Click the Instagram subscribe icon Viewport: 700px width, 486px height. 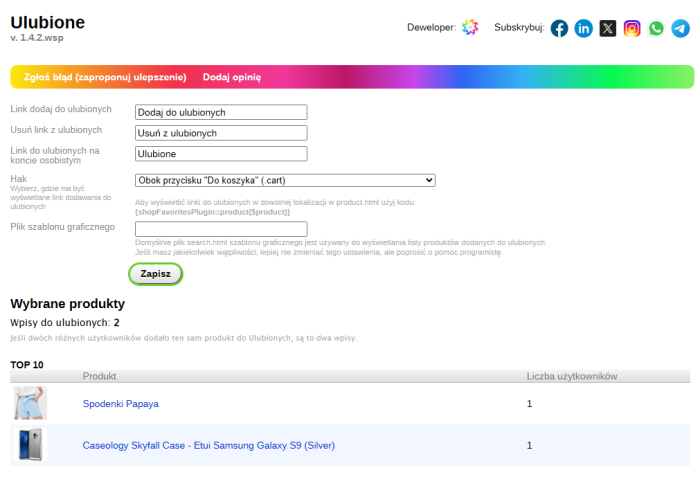632,28
